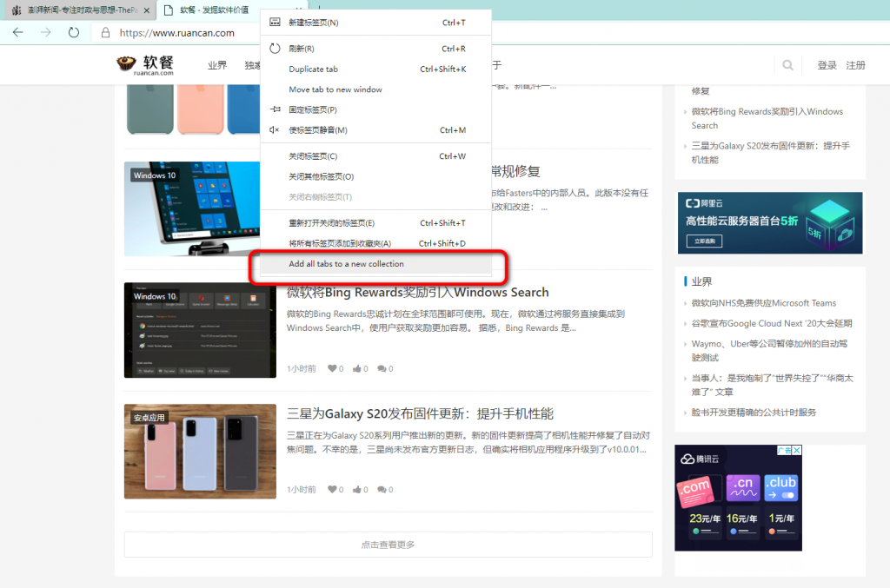Click the comment icon under the Galaxy S20 article
This screenshot has height=588, width=890.
[382, 489]
